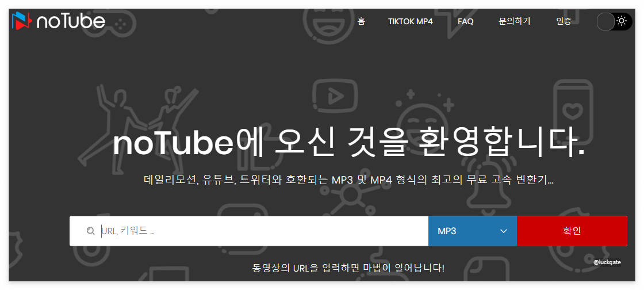Open the 인증 menu item
The width and height of the screenshot is (644, 290).
(563, 21)
